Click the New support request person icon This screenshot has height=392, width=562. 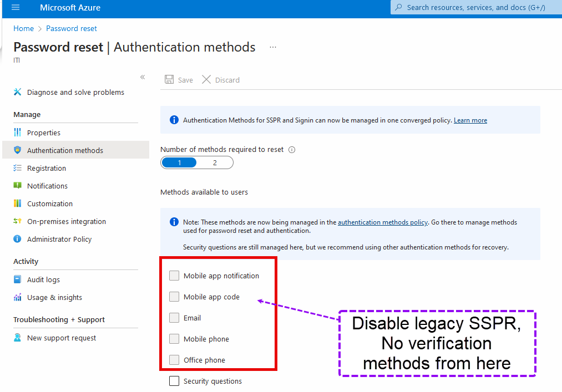(x=17, y=338)
